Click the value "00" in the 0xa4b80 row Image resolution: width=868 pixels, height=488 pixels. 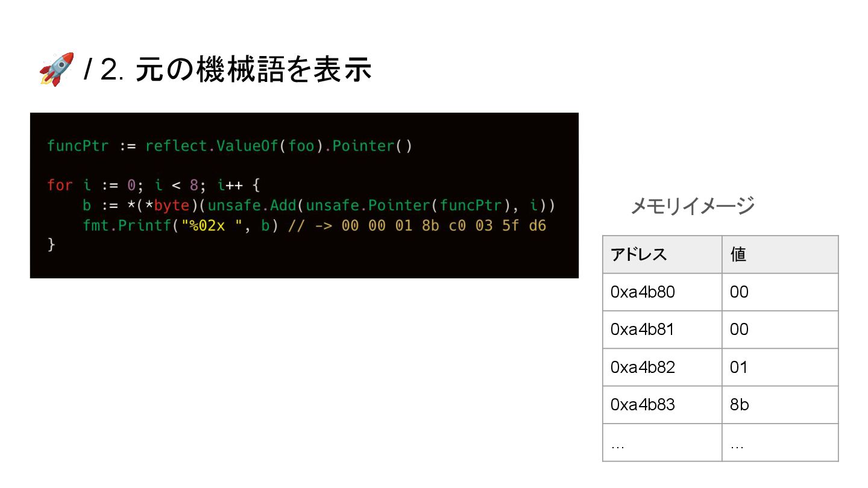[780, 292]
